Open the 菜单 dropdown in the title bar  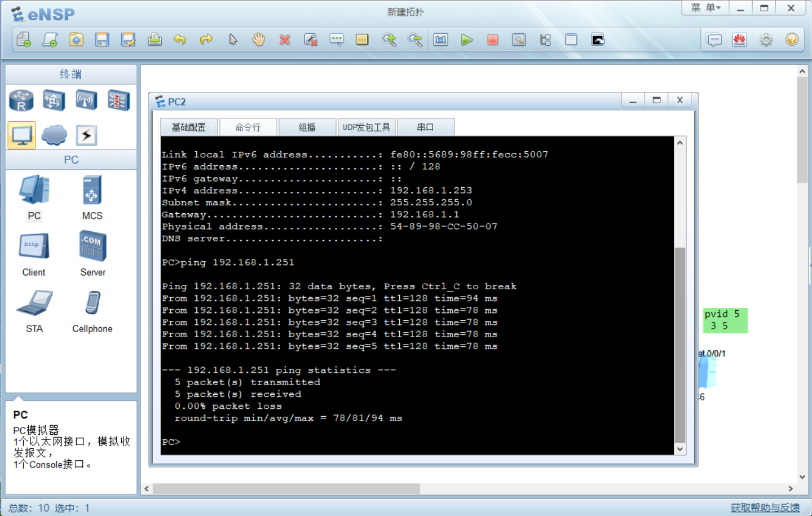[704, 8]
